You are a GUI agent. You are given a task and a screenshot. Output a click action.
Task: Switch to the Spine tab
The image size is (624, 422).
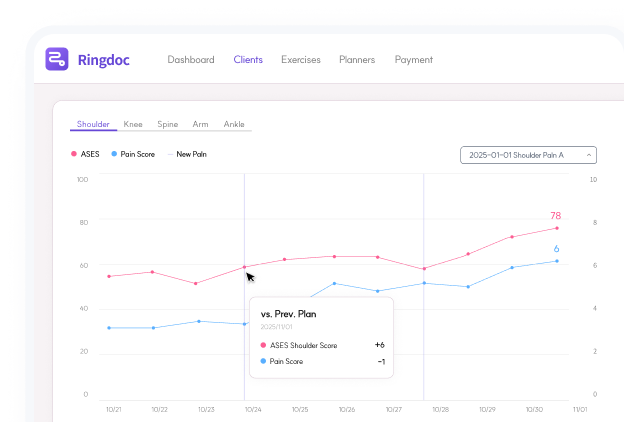point(168,125)
